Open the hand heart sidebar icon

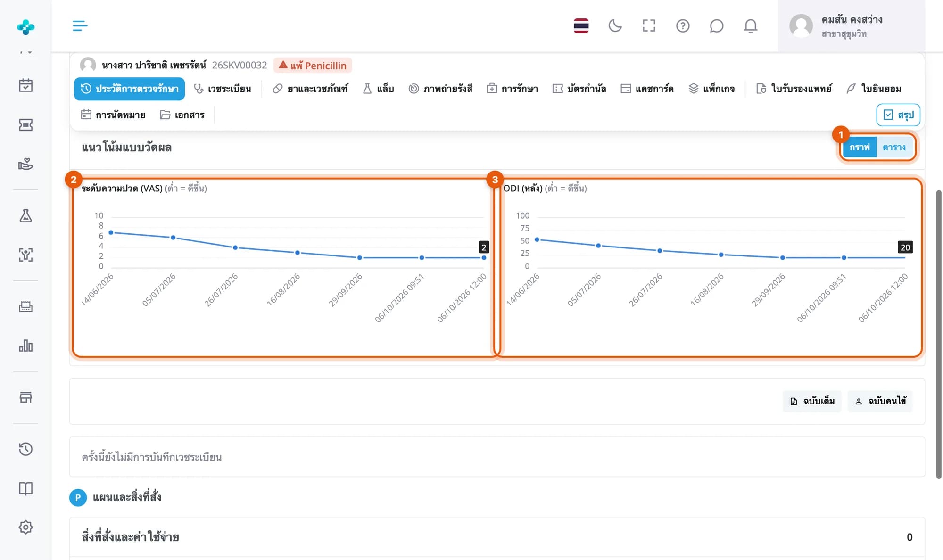point(25,164)
